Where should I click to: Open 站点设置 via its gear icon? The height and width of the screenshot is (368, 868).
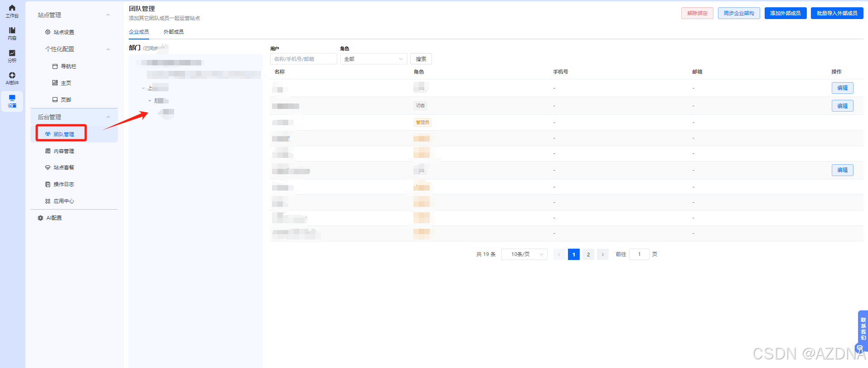click(x=48, y=32)
